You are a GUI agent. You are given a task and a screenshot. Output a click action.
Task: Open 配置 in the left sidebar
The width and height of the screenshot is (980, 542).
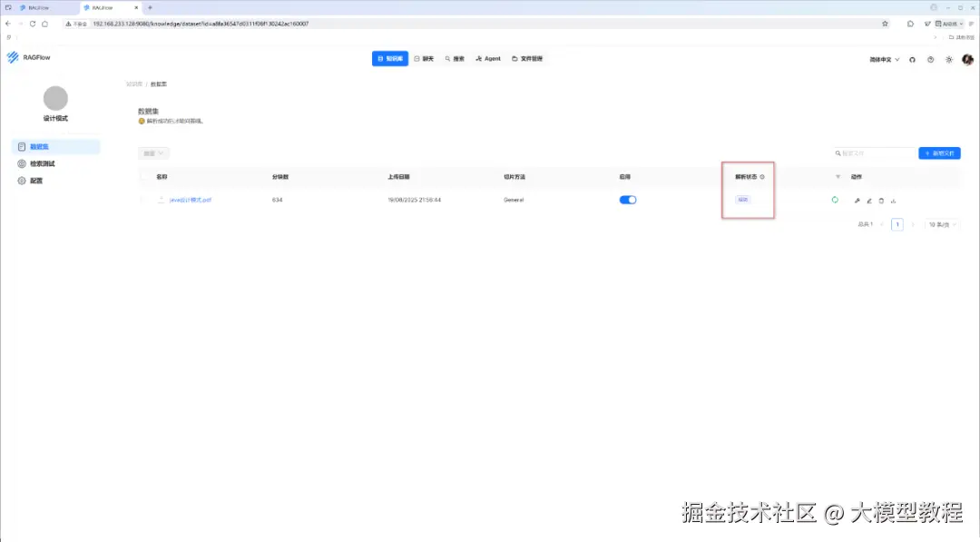coord(55,181)
